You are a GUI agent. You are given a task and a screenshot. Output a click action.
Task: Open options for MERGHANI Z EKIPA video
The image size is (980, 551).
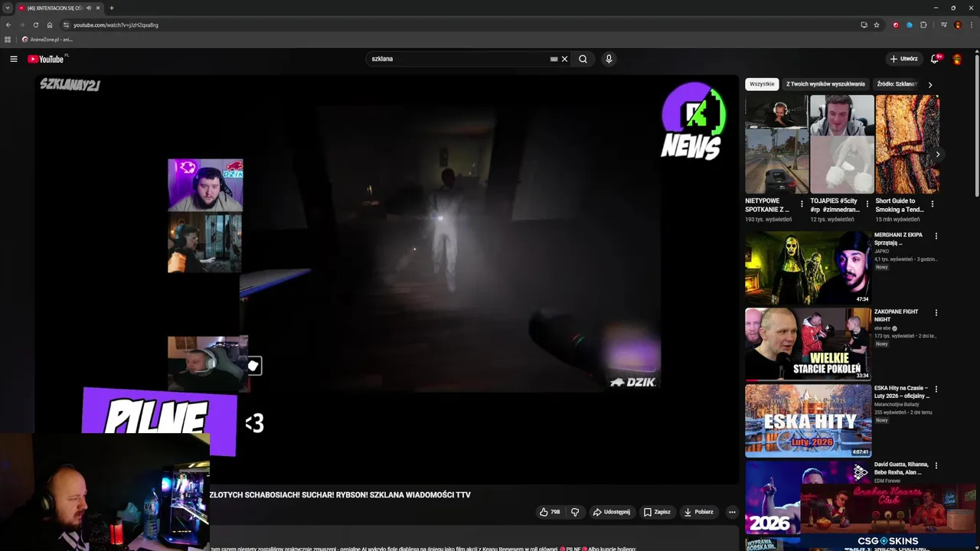coord(936,236)
